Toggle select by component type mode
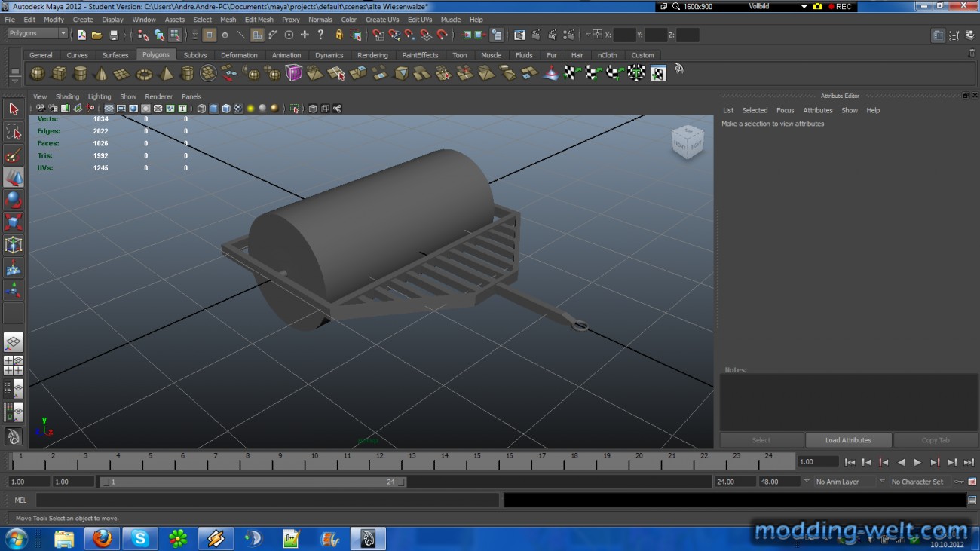980x551 pixels. tap(175, 35)
